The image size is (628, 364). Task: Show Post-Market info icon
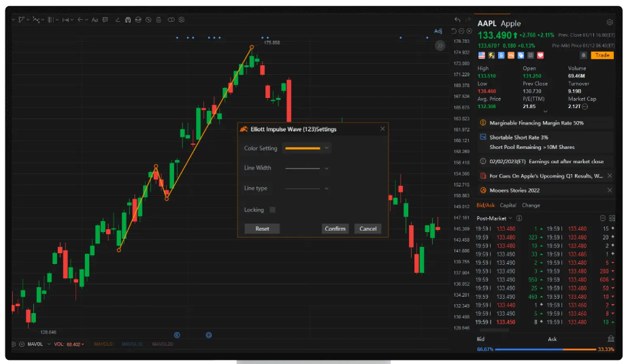pyautogui.click(x=519, y=218)
